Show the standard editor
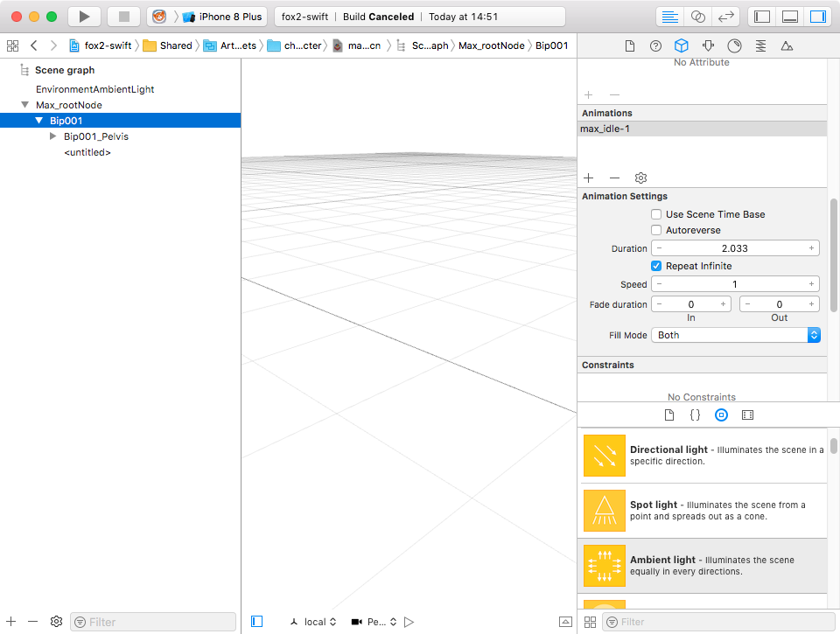 pos(669,17)
